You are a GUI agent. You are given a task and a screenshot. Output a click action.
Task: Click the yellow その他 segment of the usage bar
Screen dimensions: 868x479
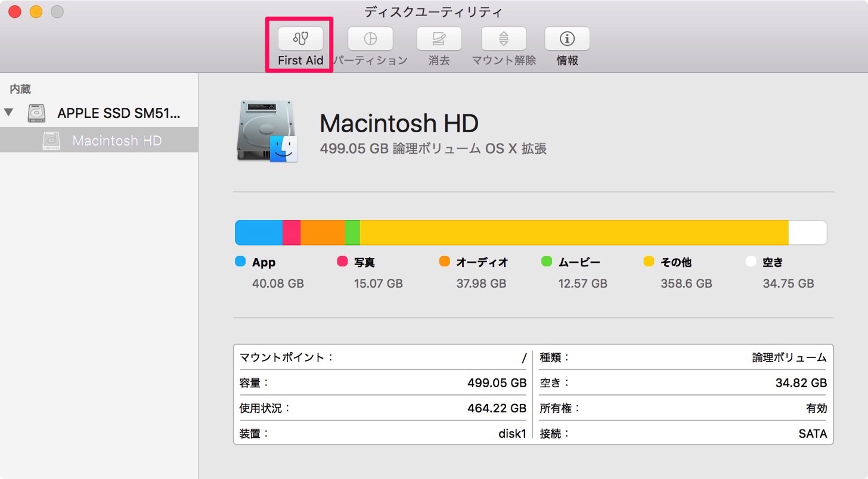pyautogui.click(x=574, y=232)
